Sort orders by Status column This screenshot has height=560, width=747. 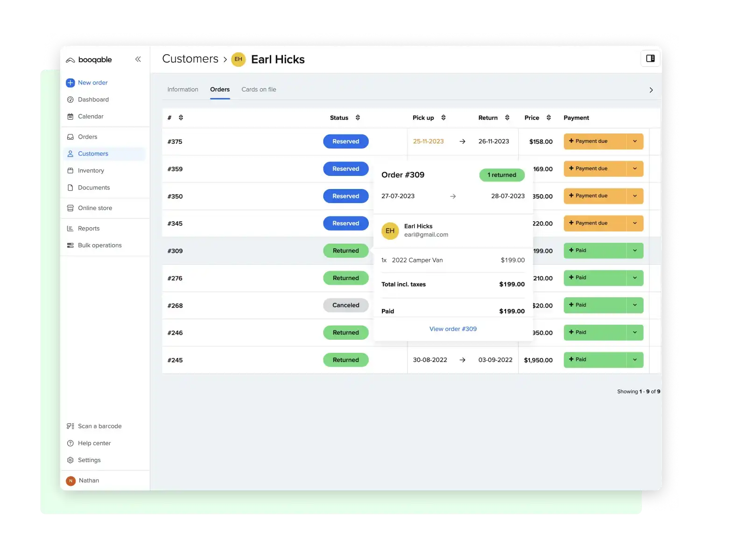point(358,118)
